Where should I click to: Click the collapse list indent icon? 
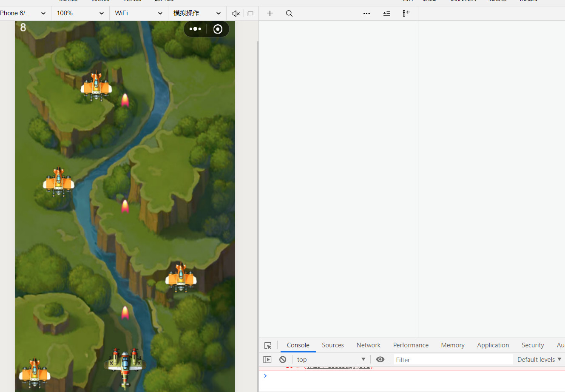(386, 13)
